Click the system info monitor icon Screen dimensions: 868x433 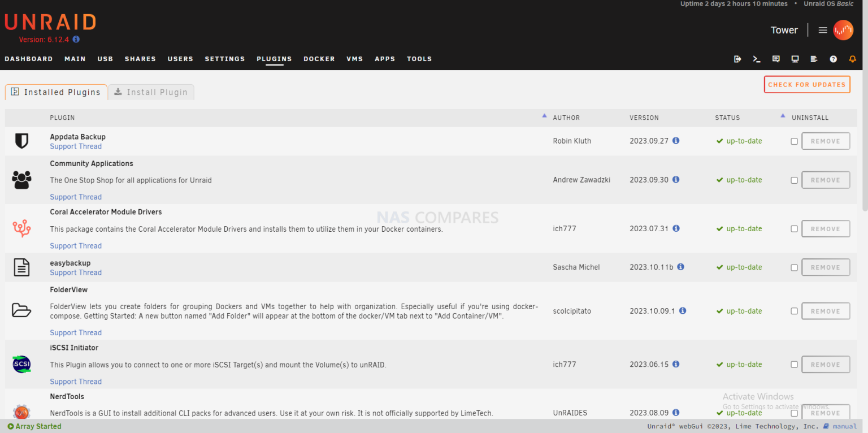(x=795, y=59)
